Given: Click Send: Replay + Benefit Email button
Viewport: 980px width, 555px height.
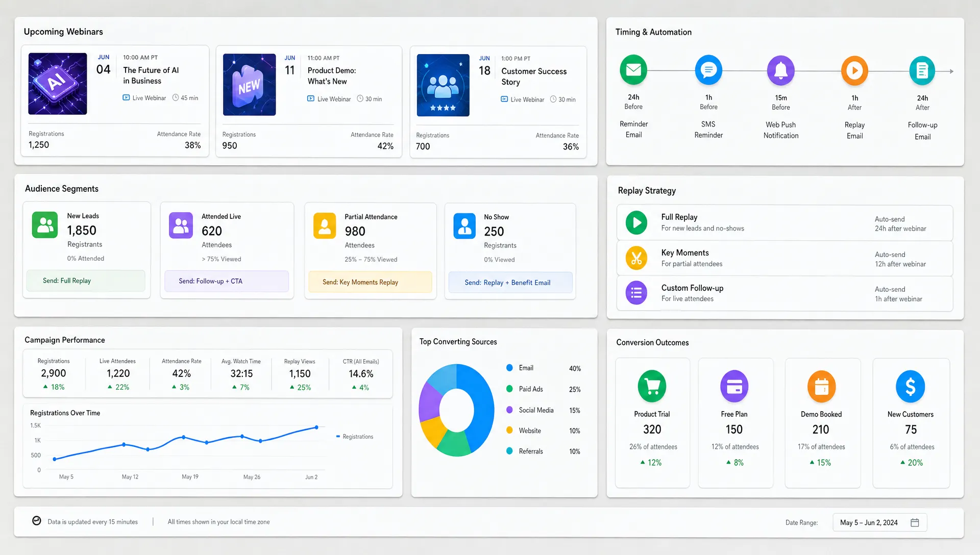Looking at the screenshot, I should 510,283.
